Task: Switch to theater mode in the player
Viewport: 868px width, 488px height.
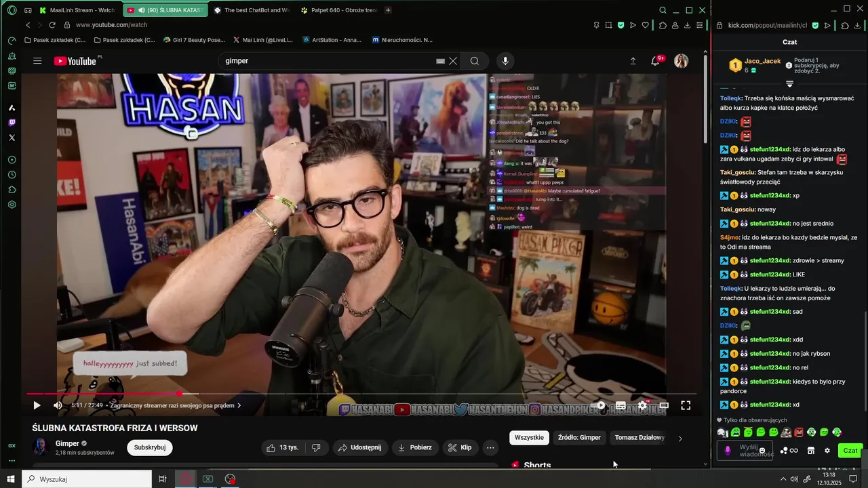Action: tap(664, 405)
